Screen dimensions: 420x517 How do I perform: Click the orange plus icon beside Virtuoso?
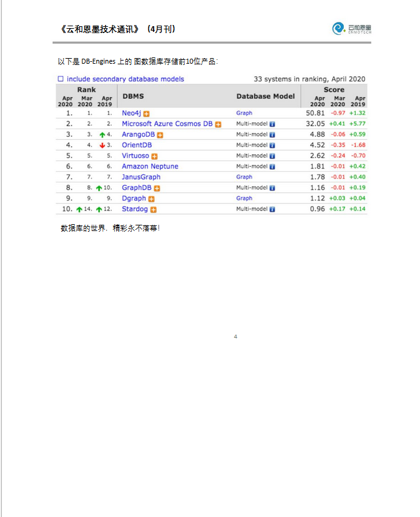(154, 156)
